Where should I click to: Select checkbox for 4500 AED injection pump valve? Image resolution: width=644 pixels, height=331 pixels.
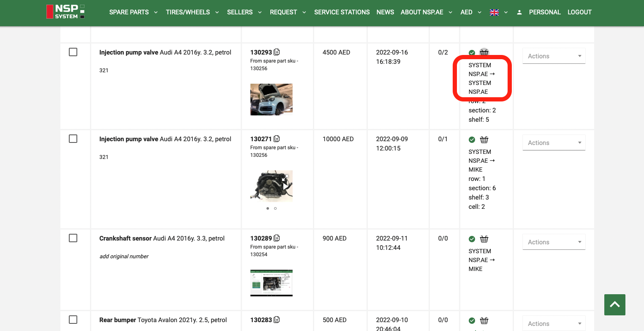click(73, 52)
